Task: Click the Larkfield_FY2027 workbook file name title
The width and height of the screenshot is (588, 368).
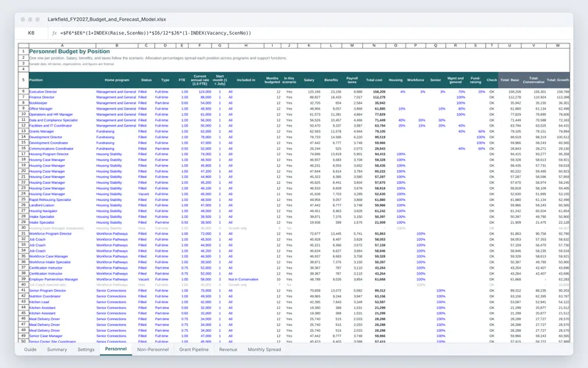Action: pyautogui.click(x=107, y=19)
